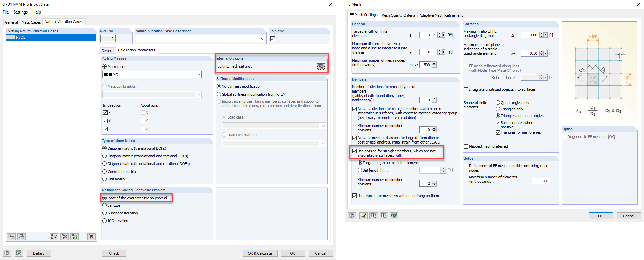Decrease out-of-plane inclination α value
Viewport: 644px width, 260px height.
[541, 55]
